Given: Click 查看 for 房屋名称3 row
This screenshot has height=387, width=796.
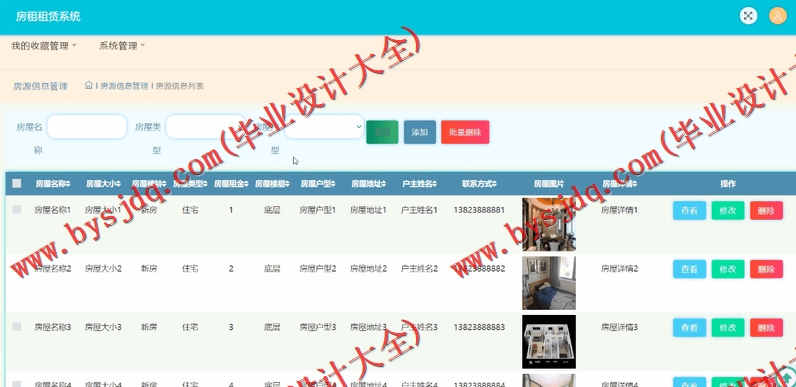Looking at the screenshot, I should point(689,328).
